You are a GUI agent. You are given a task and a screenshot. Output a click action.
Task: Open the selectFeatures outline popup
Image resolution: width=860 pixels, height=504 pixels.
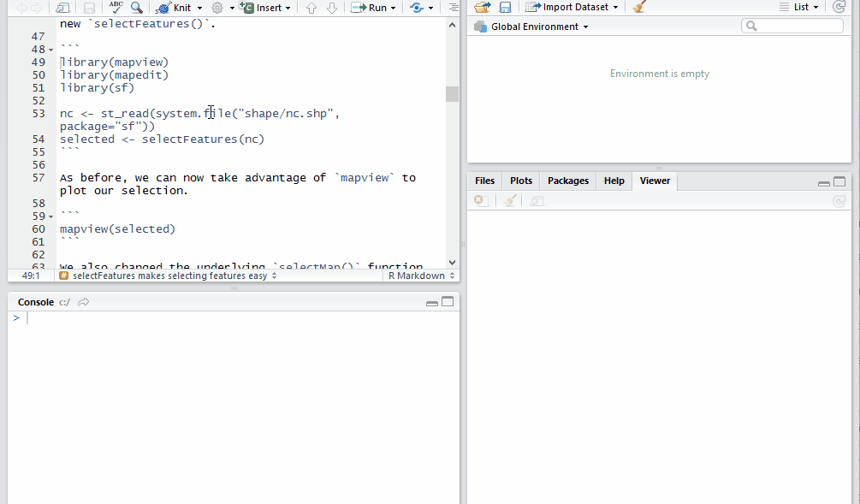170,276
